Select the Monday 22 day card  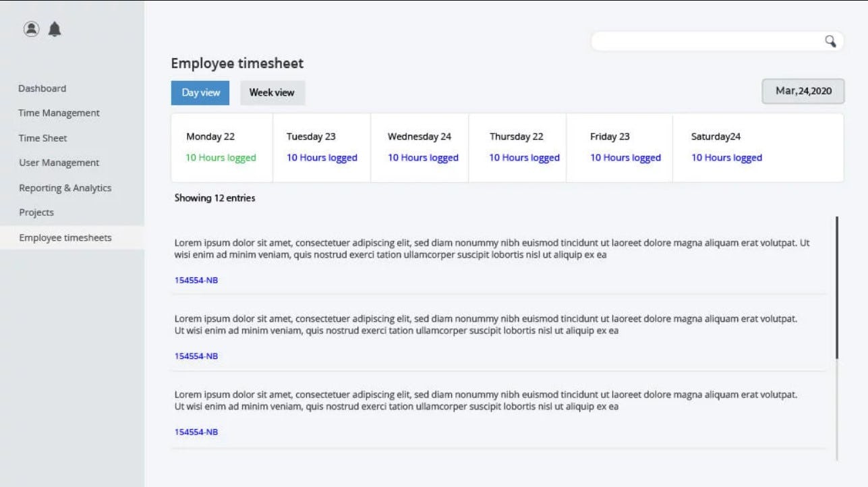(x=221, y=148)
